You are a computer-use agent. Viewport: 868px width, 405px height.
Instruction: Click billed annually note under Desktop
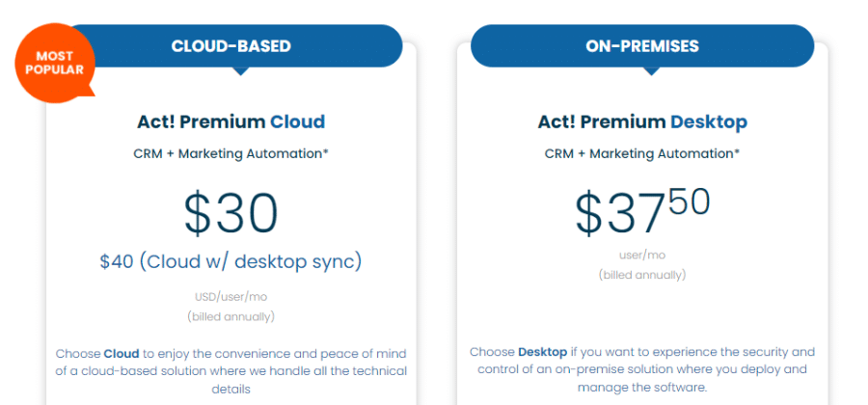[x=642, y=275]
